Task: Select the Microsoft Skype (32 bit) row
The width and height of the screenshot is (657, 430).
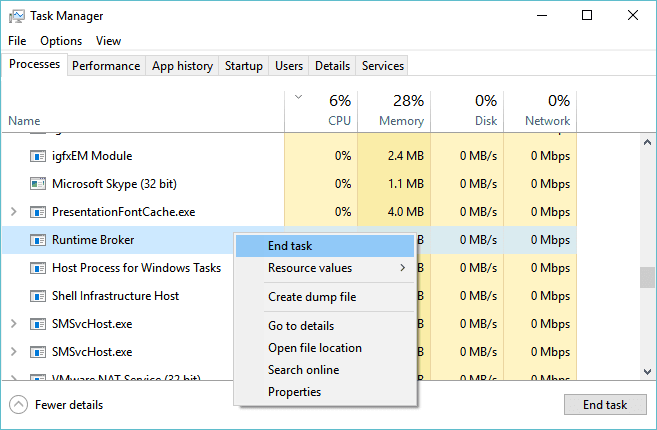Action: (x=289, y=184)
